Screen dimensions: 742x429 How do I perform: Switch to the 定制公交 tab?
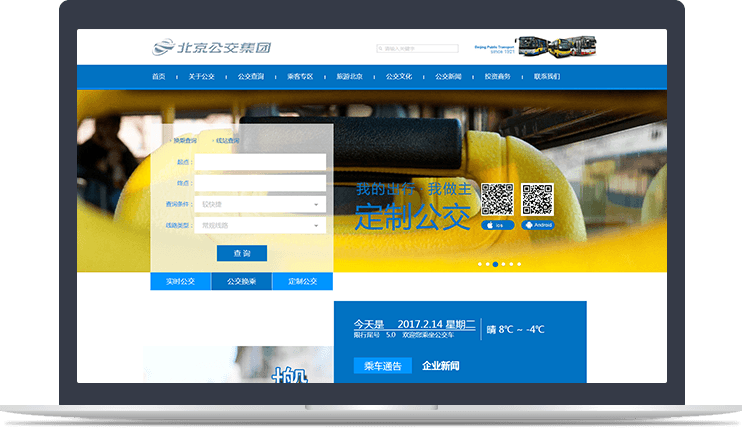[302, 282]
